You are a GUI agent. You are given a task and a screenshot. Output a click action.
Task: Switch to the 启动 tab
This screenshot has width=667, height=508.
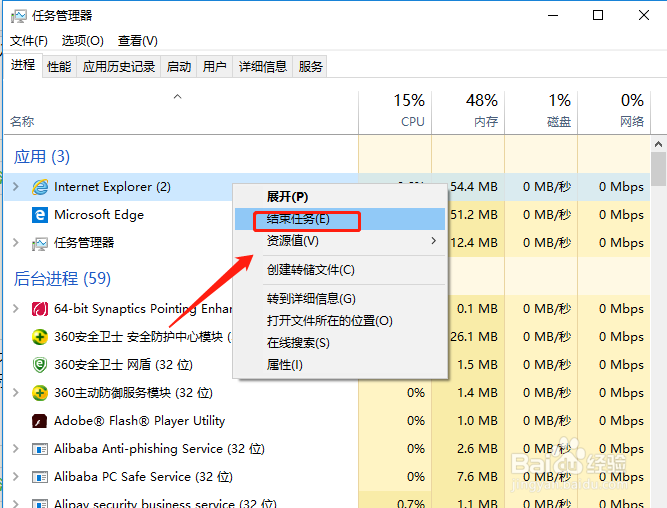coord(179,66)
